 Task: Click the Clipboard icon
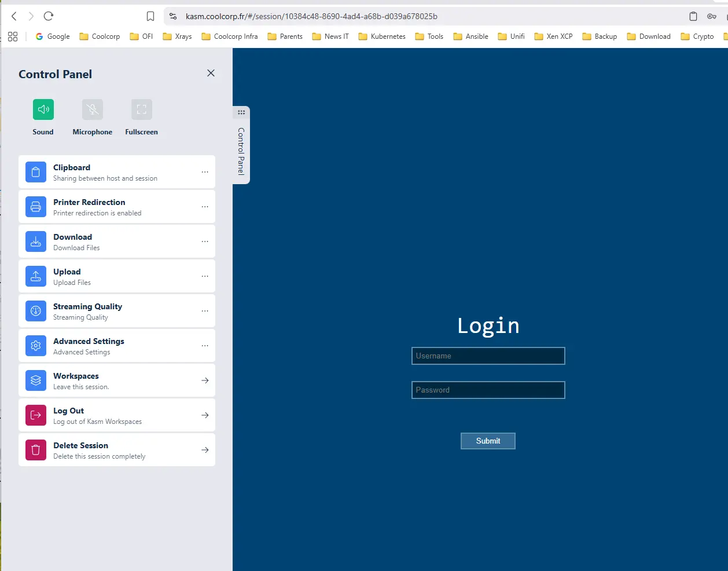click(x=36, y=172)
